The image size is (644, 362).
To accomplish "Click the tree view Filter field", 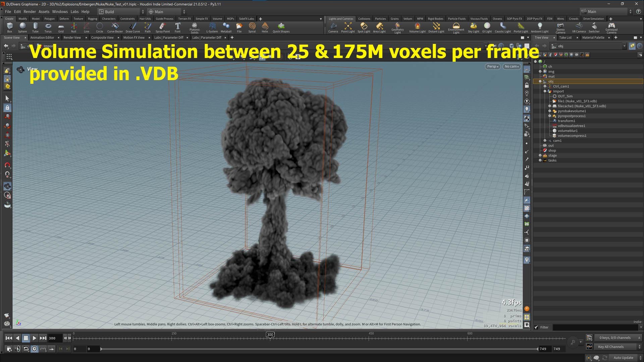I will click(x=596, y=327).
